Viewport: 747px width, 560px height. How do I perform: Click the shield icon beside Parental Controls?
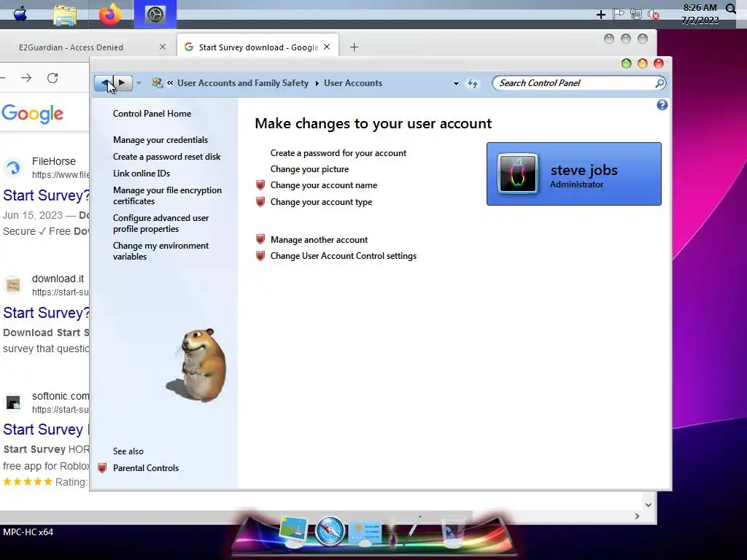pyautogui.click(x=102, y=467)
